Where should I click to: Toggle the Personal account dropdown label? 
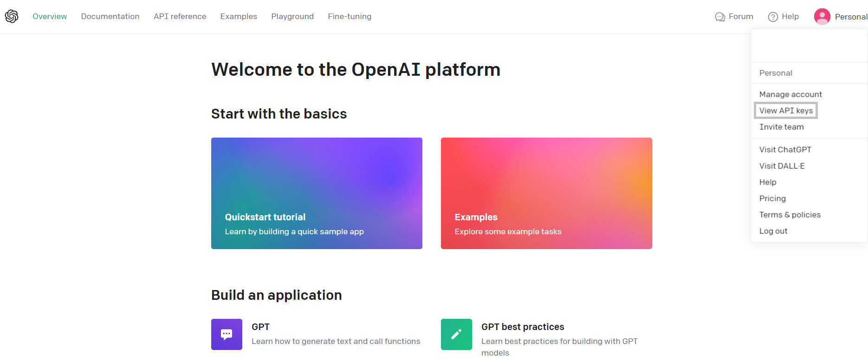[851, 17]
